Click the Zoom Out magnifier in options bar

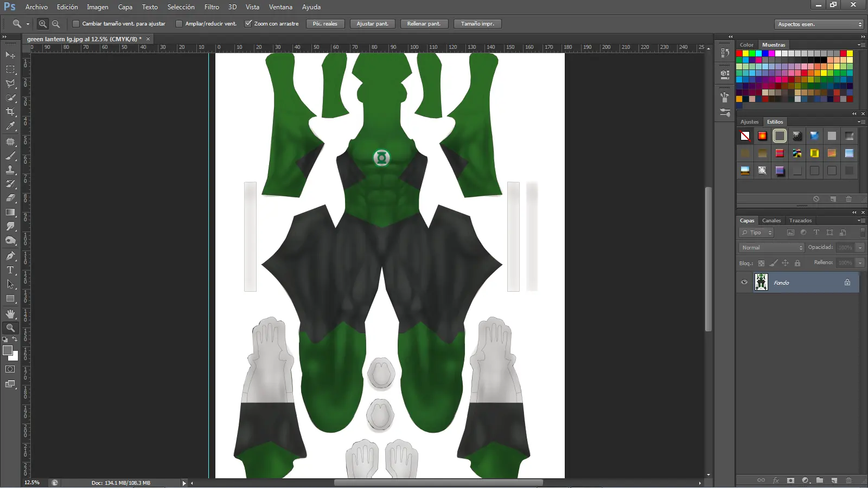pyautogui.click(x=56, y=24)
